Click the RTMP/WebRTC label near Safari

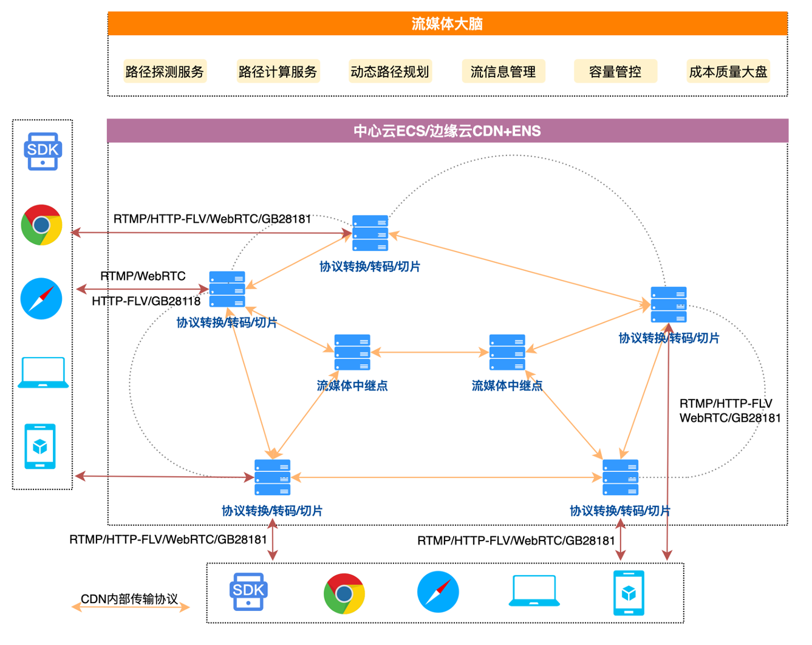pyautogui.click(x=143, y=276)
